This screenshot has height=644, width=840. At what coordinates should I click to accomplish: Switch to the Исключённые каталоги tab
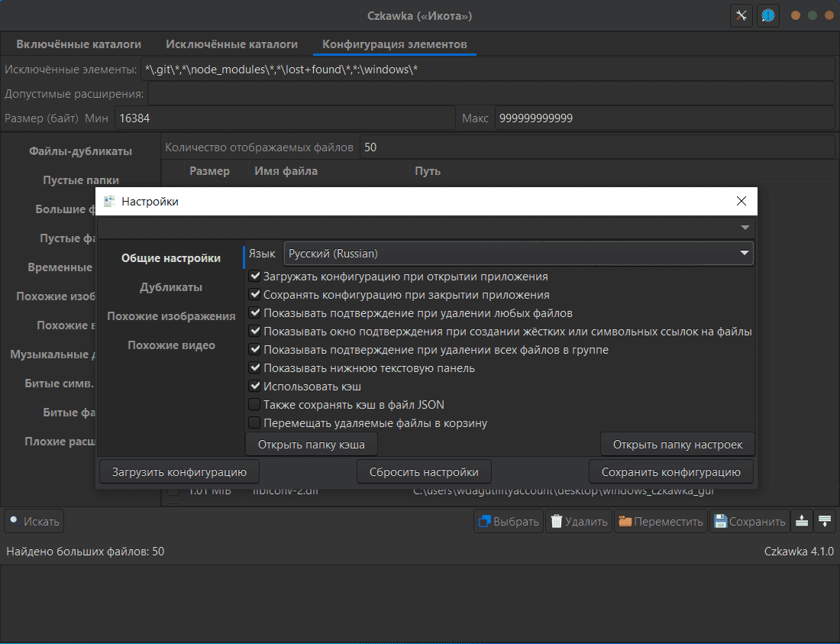tap(231, 44)
